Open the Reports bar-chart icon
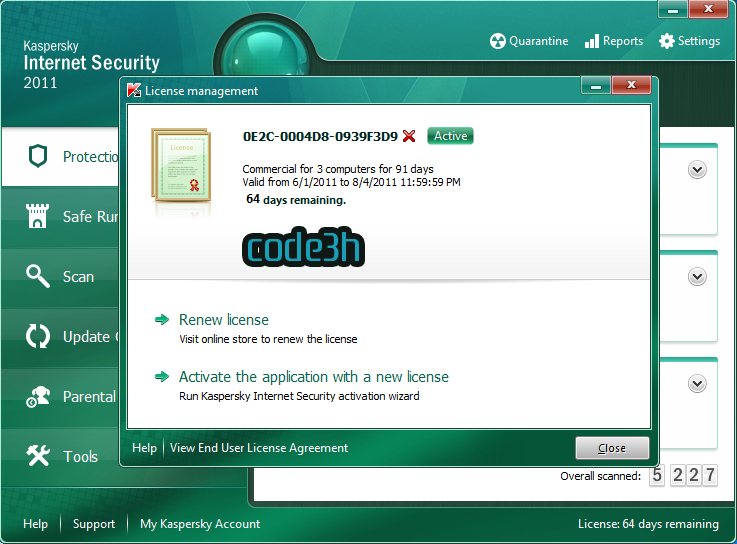Screen dimensions: 737x544 592,41
